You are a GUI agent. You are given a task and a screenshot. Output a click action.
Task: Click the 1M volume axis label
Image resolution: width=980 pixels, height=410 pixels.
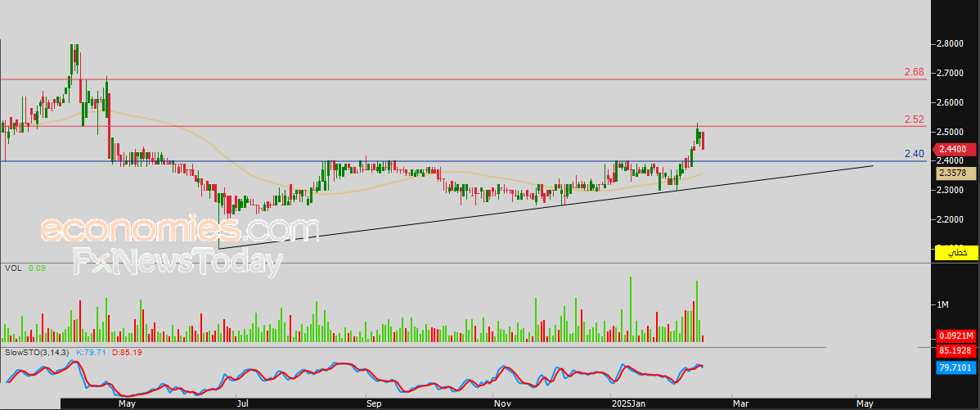[942, 305]
